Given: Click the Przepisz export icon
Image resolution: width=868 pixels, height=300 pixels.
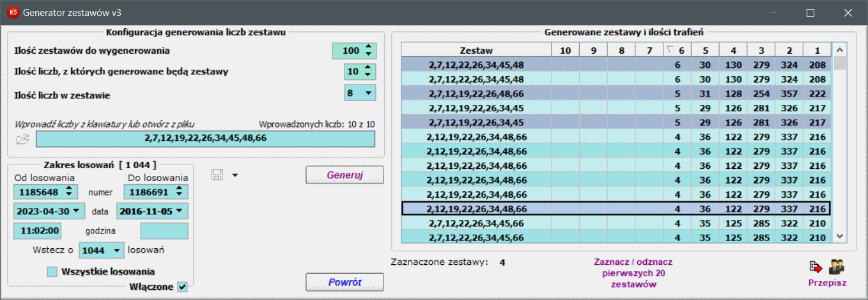Looking at the screenshot, I should click(815, 267).
